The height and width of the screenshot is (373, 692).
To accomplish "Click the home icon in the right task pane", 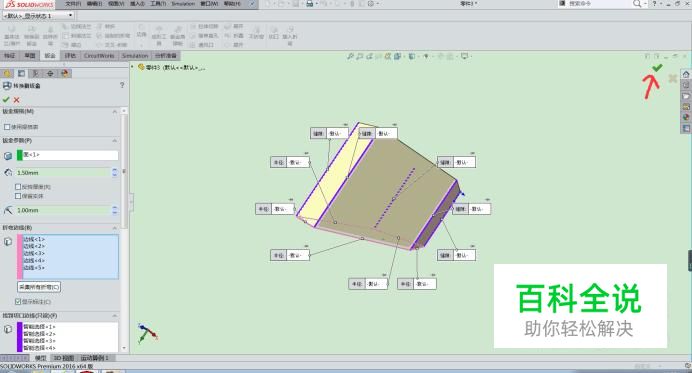I will coord(686,74).
